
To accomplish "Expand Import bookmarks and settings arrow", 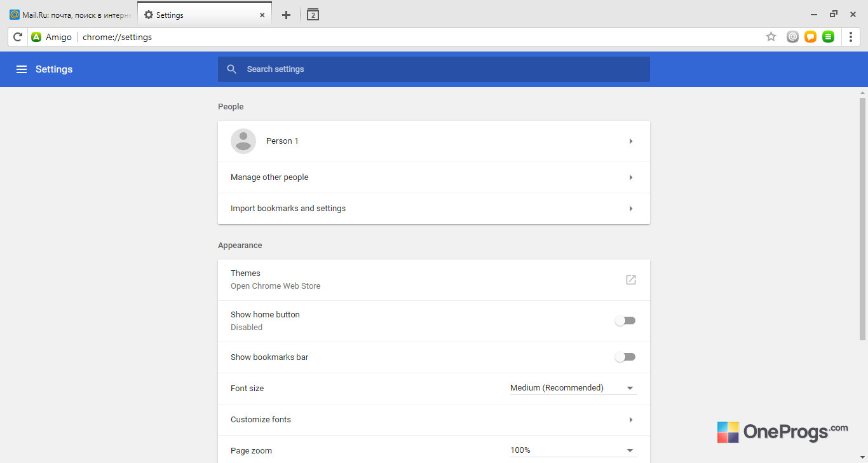I will (631, 209).
